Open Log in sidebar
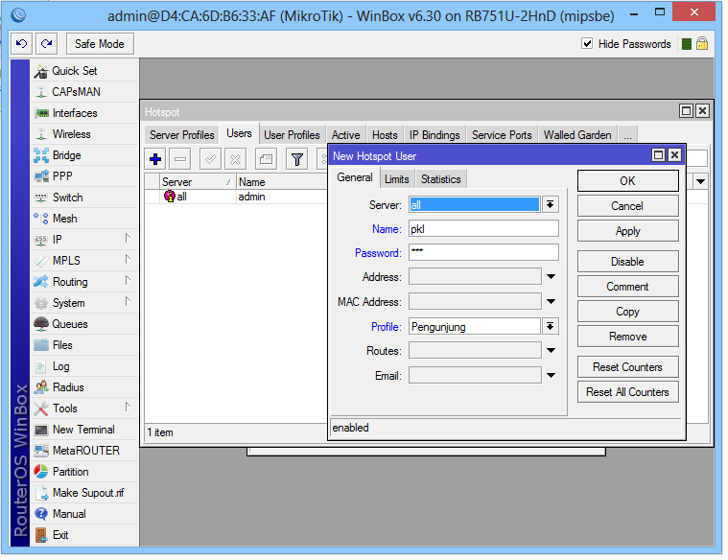Viewport: 728px width, 560px height. [x=85, y=366]
